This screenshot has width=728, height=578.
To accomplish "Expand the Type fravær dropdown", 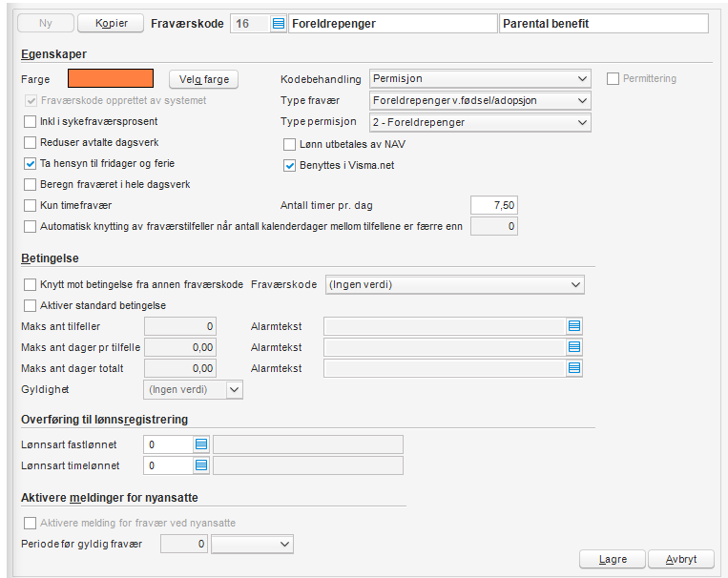I will [x=582, y=100].
